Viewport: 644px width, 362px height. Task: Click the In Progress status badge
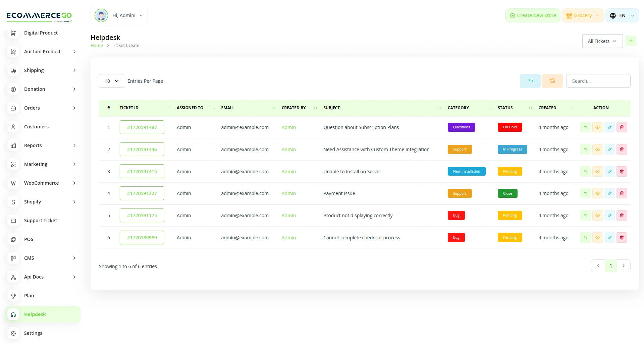(x=512, y=149)
